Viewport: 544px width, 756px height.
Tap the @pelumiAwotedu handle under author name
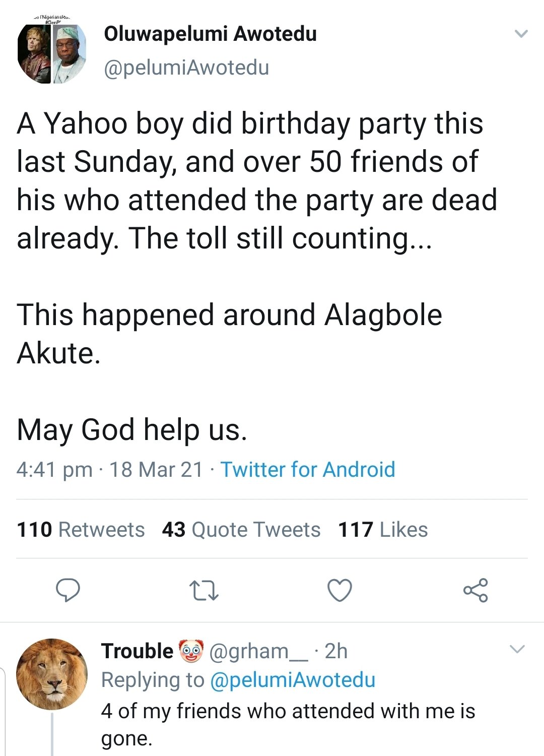[x=186, y=68]
